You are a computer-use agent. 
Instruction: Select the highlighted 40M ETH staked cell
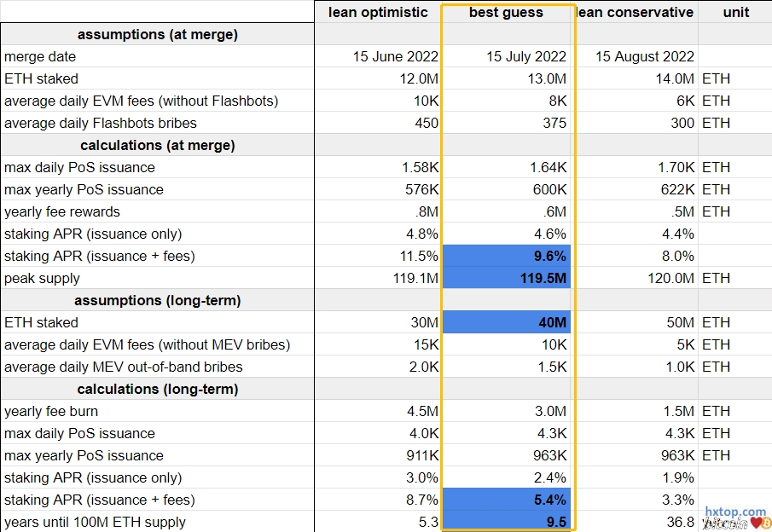(507, 322)
